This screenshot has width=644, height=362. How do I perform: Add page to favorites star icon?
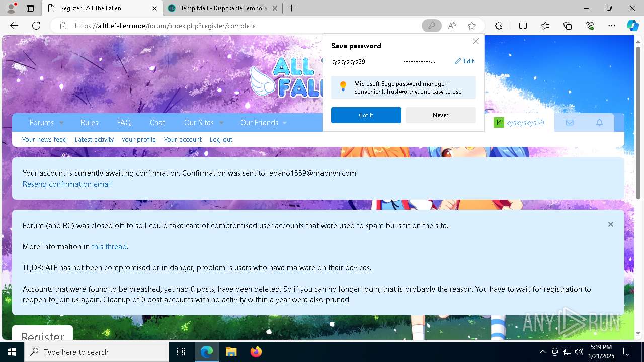pyautogui.click(x=472, y=26)
